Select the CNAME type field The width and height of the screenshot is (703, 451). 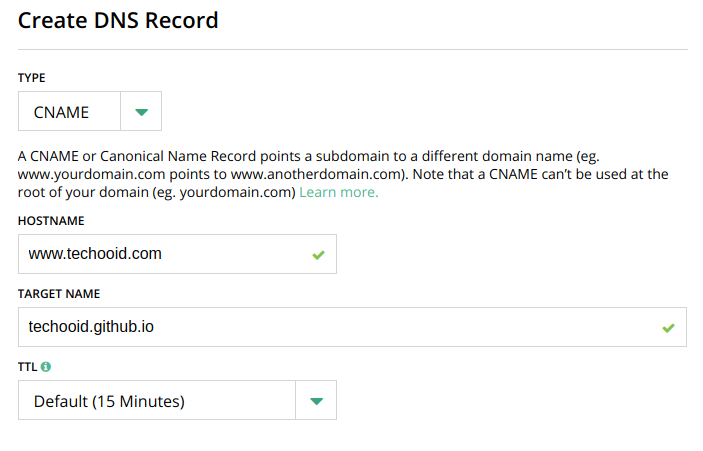(x=69, y=112)
